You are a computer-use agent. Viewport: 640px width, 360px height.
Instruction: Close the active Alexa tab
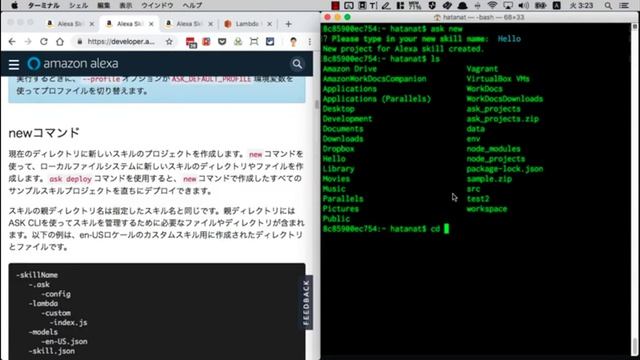tap(151, 24)
